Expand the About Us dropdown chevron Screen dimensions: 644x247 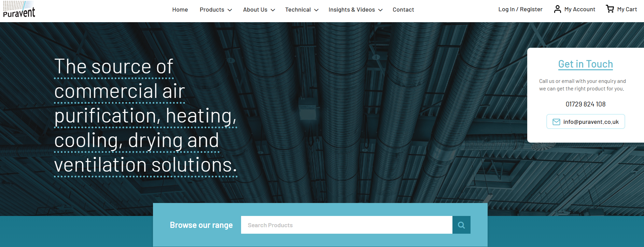pos(273,10)
